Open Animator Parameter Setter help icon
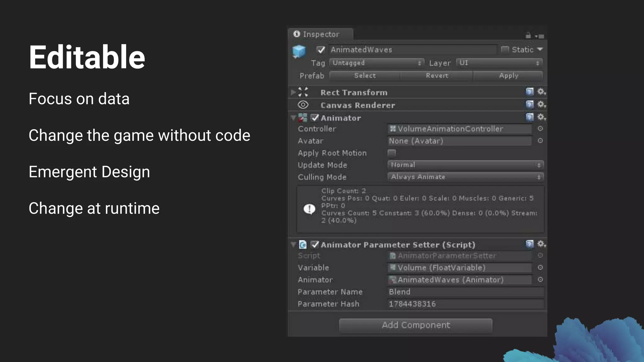Viewport: 644px width, 362px height. point(530,244)
